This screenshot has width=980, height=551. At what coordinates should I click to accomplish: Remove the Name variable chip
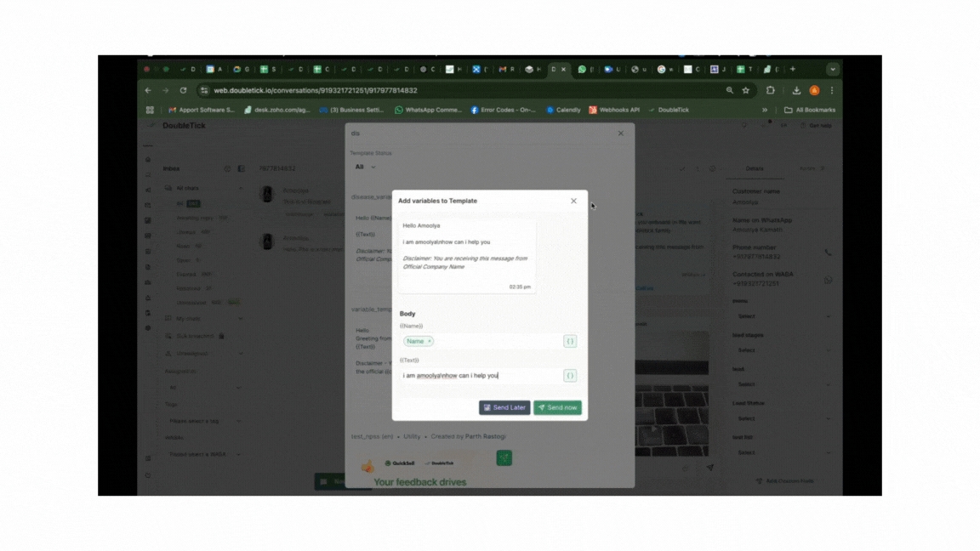(x=430, y=341)
